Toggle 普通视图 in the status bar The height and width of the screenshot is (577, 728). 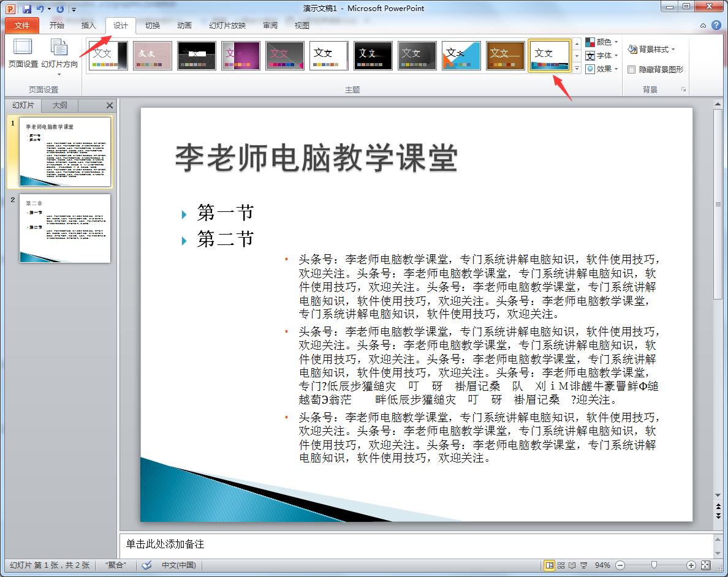coord(550,565)
